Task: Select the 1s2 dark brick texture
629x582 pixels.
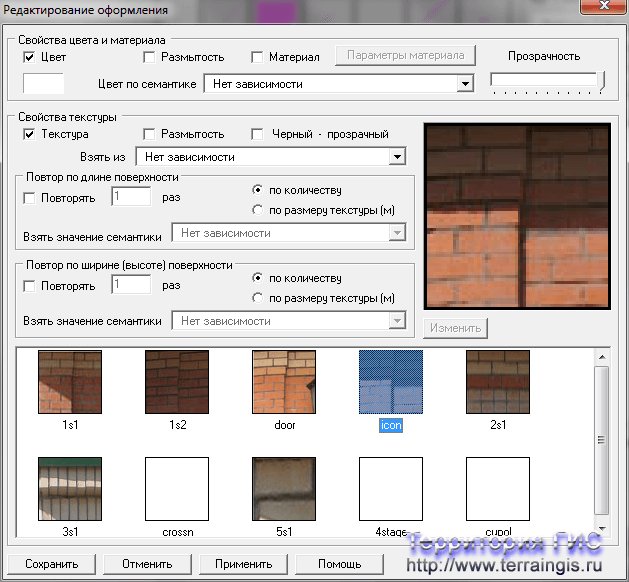Action: coord(177,382)
